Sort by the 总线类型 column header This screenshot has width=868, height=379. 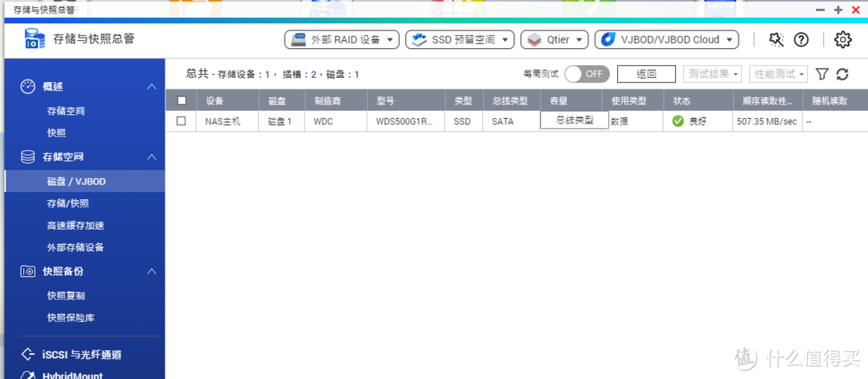coord(510,101)
